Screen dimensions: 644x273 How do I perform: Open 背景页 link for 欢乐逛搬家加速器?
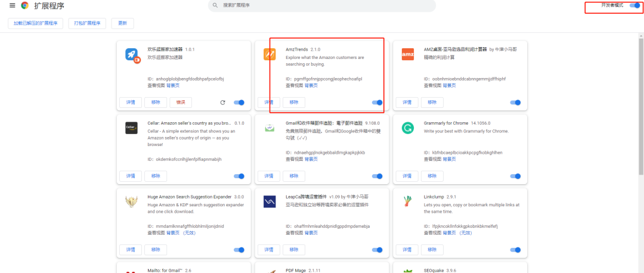tap(173, 85)
